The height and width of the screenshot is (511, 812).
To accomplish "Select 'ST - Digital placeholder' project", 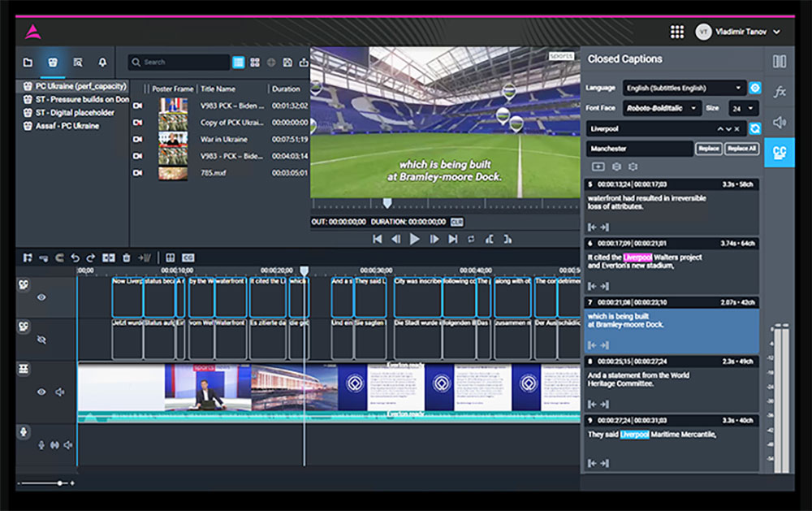I will (74, 113).
